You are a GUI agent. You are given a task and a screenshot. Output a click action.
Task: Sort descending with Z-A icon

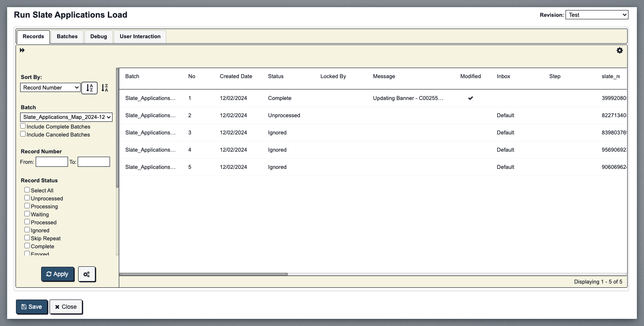(105, 88)
